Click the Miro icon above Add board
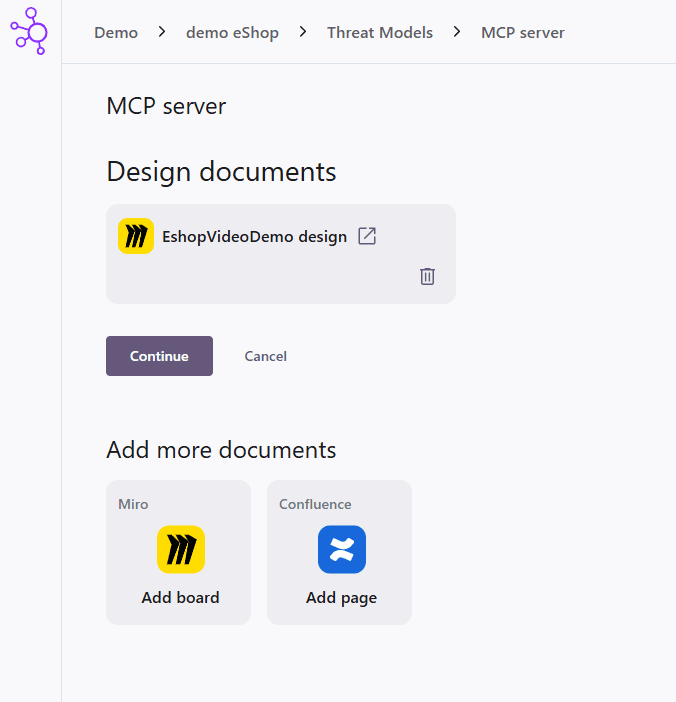676x702 pixels. pyautogui.click(x=181, y=549)
